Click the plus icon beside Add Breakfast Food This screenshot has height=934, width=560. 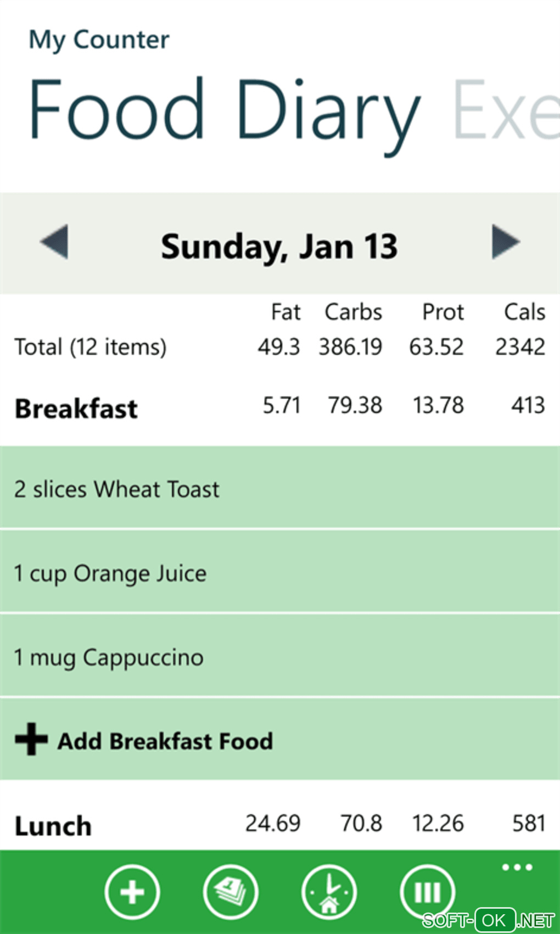pyautogui.click(x=31, y=739)
